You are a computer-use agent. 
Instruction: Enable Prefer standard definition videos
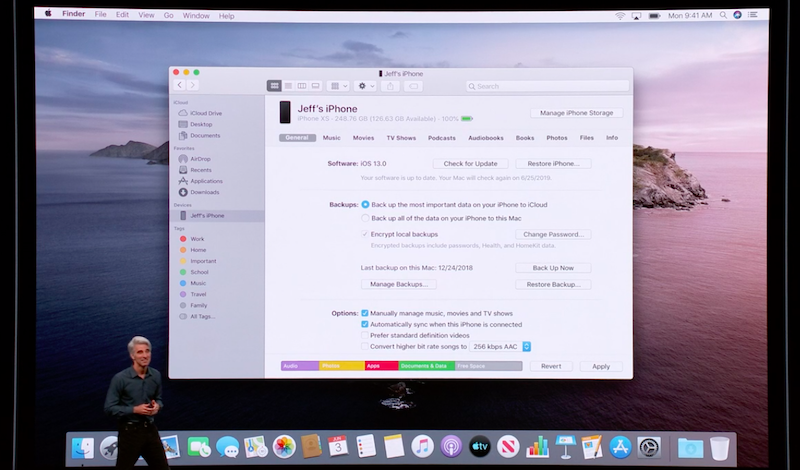365,336
